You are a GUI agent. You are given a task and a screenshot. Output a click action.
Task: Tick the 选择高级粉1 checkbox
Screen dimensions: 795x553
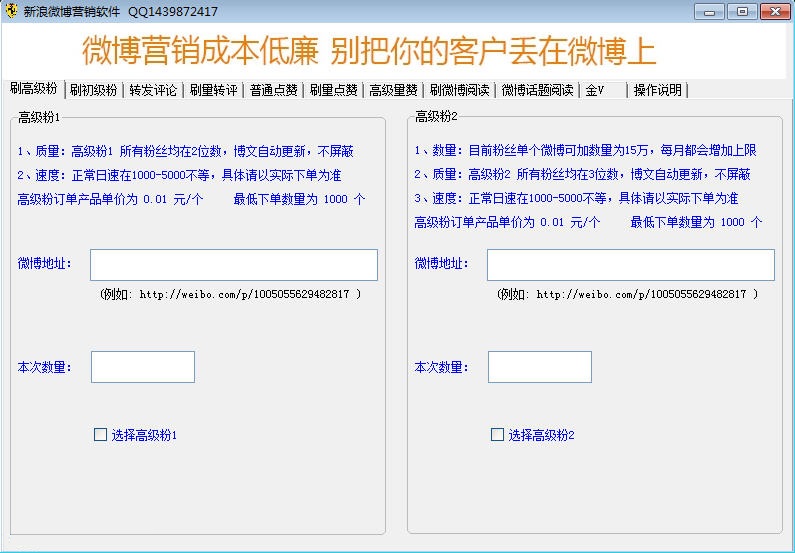click(100, 434)
